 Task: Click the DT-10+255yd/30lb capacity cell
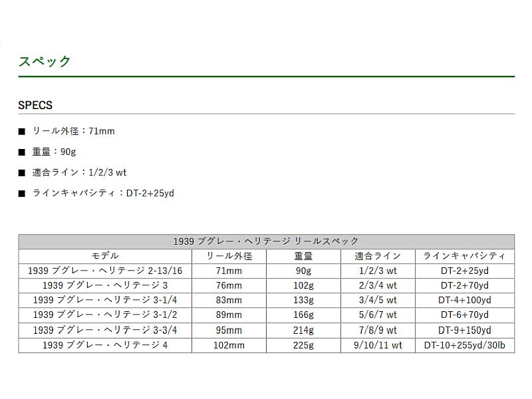point(464,345)
